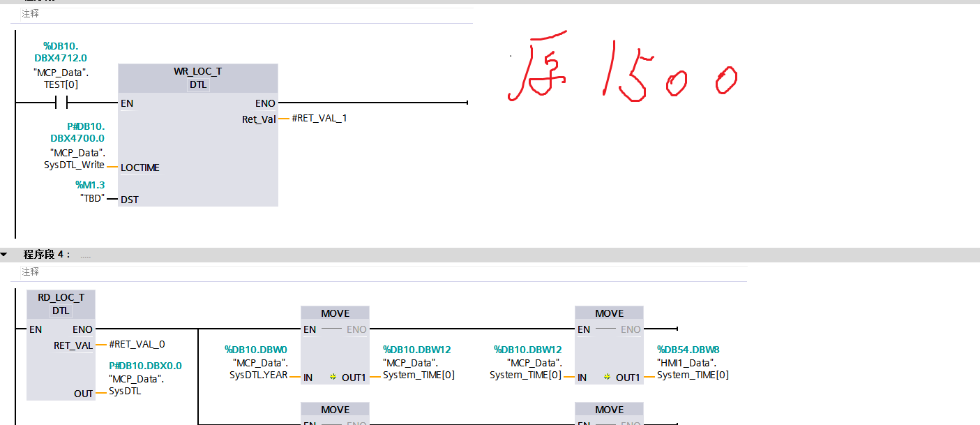
Task: Select the second MOVE block title in network 4
Action: (609, 313)
